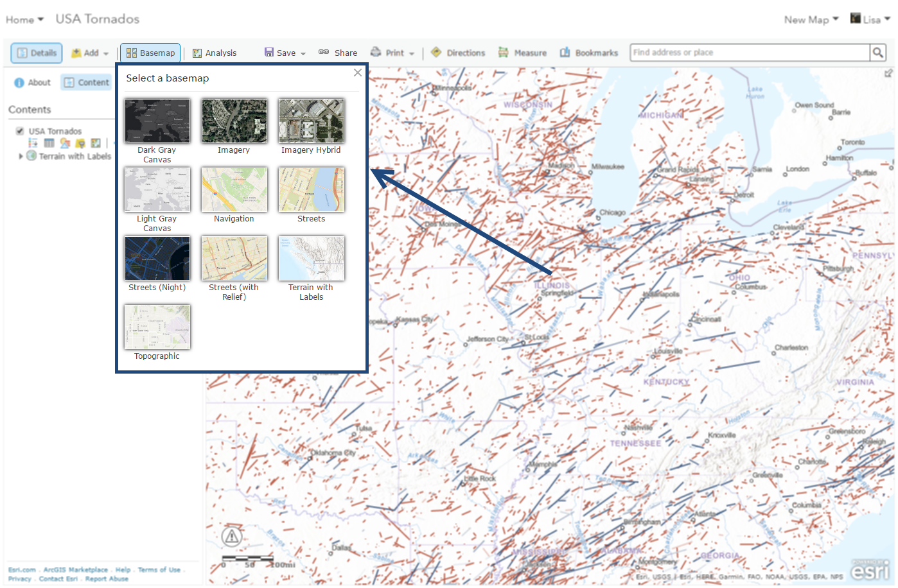Click the Terrain with Labels layer name
Screen dimensions: 898x588
(x=75, y=156)
